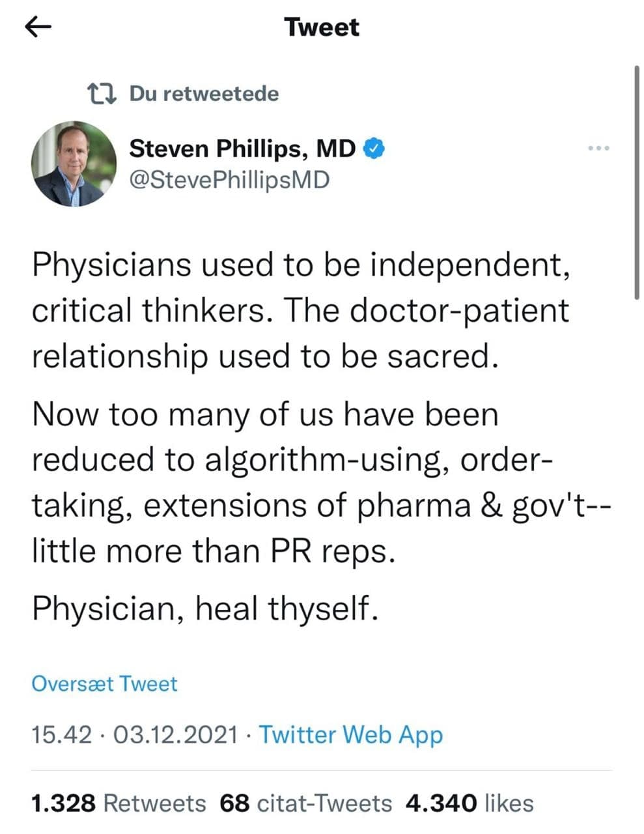Open Steven Phillips' profile picture
Screen dimensions: 644x834
(74, 164)
